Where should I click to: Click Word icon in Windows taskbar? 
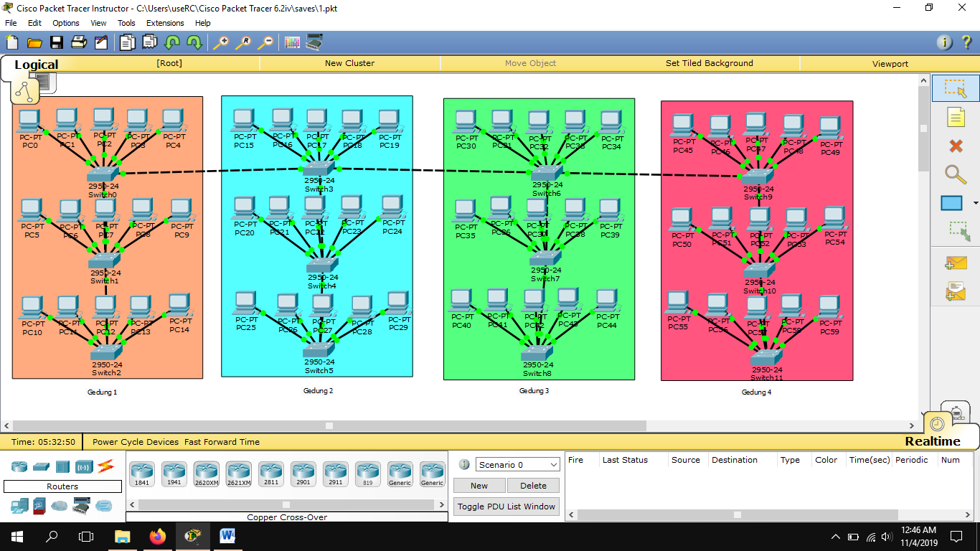point(227,536)
